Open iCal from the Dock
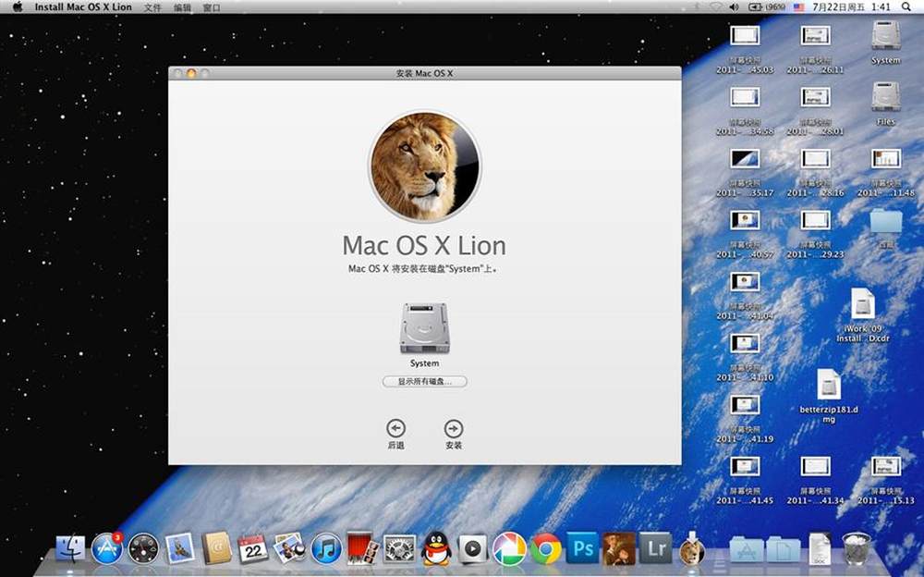This screenshot has width=924, height=577. click(253, 548)
